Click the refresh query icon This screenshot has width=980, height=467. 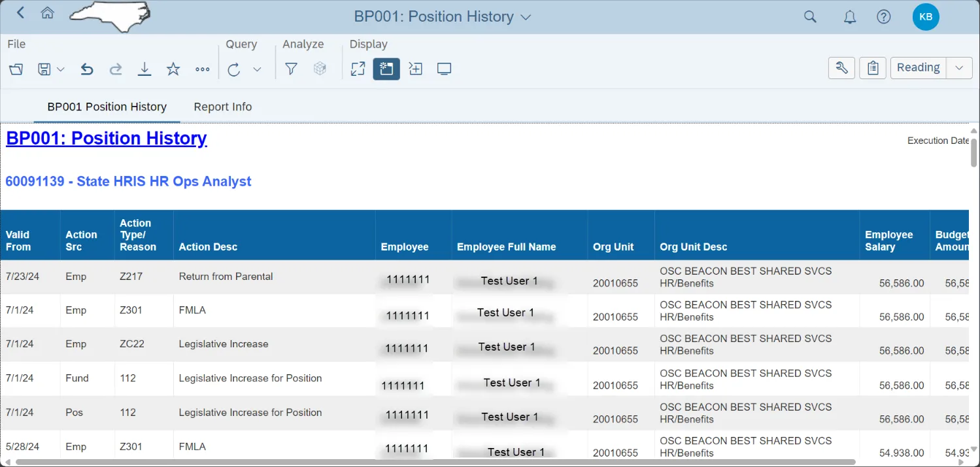234,69
